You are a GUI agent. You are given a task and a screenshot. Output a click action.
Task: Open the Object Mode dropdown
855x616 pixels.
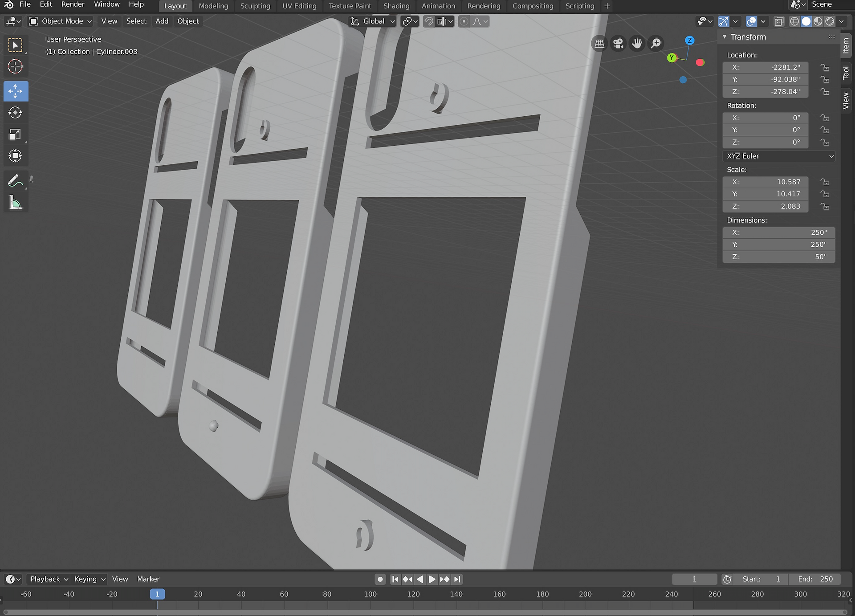coord(61,21)
